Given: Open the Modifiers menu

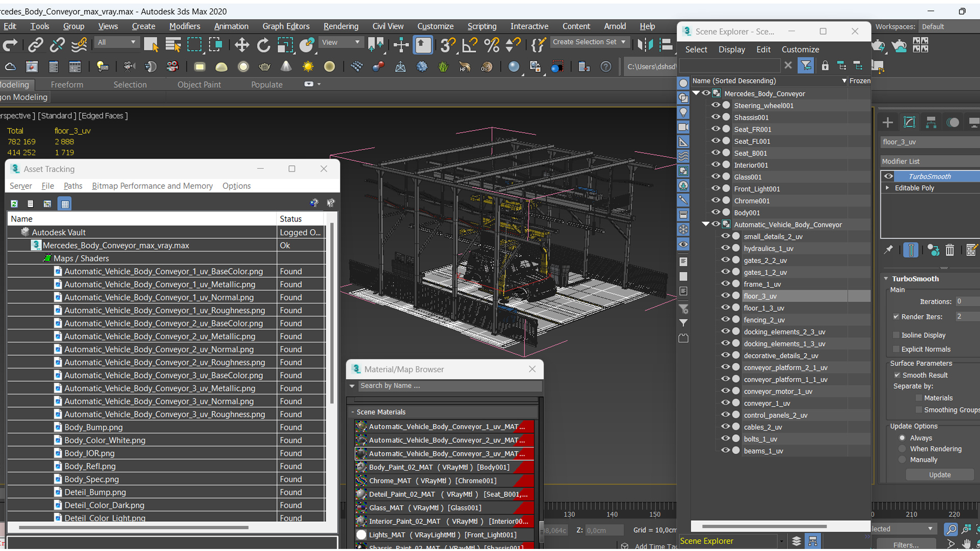Looking at the screenshot, I should (184, 26).
